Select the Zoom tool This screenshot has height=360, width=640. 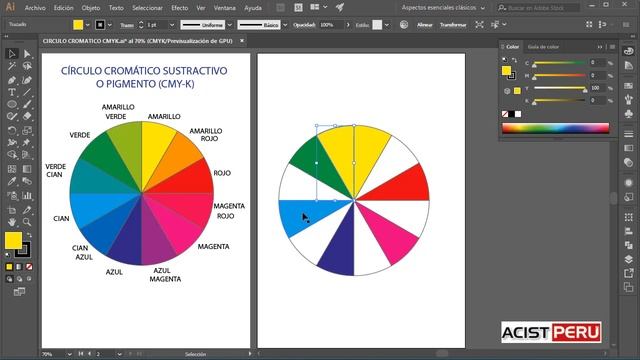coord(27,222)
